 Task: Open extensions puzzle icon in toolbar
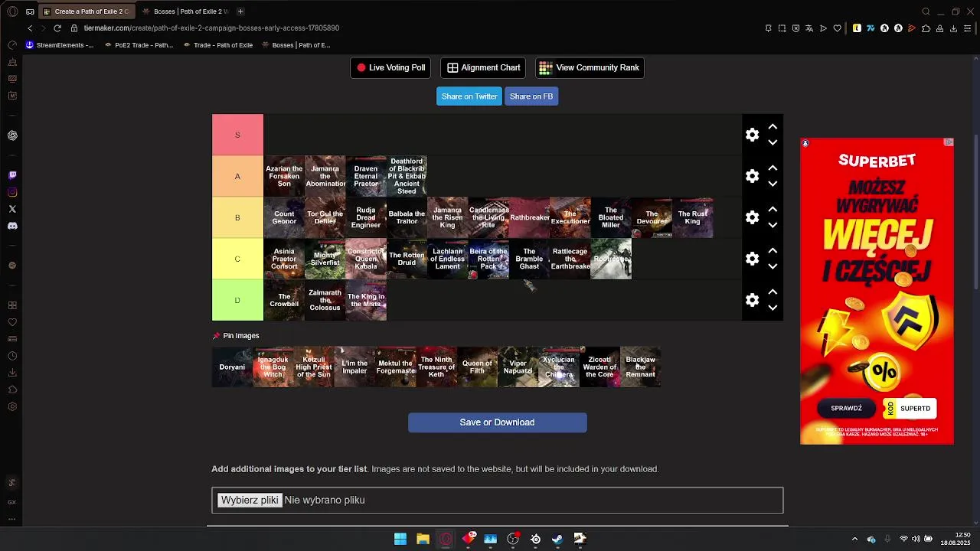926,28
